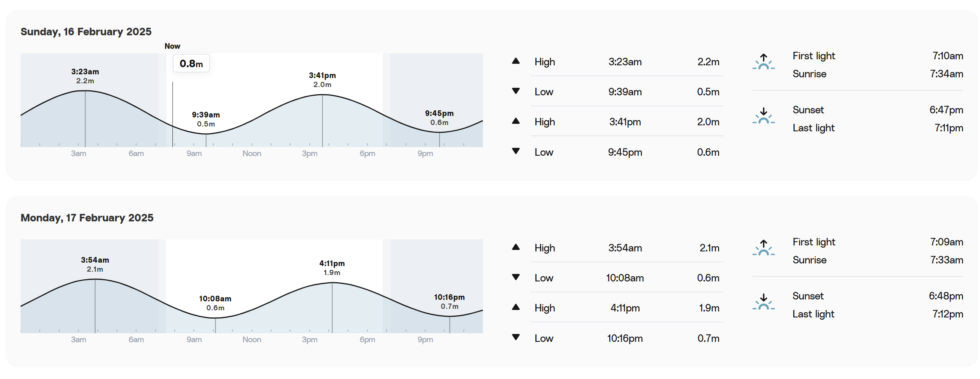The height and width of the screenshot is (379, 980).
Task: Select the 9:39am 0.5m low on Sunday chart
Action: coord(206,119)
